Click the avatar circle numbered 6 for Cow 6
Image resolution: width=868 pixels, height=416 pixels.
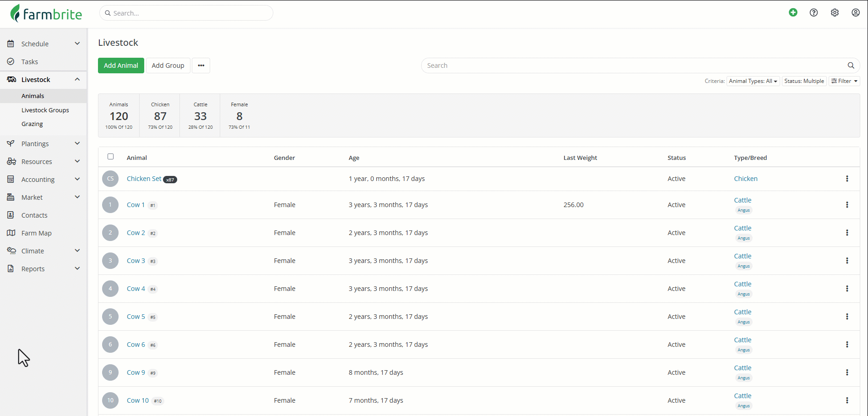(x=110, y=345)
